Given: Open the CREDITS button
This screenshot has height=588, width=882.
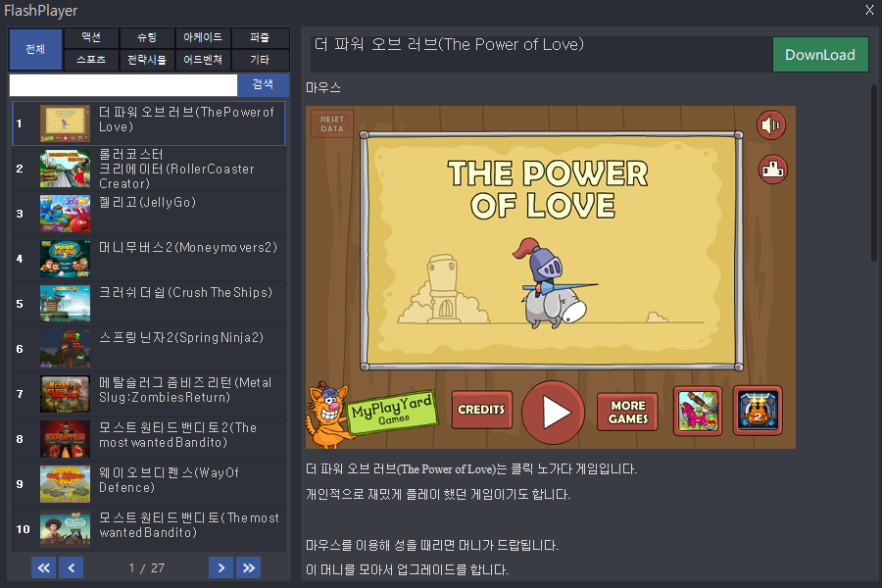Looking at the screenshot, I should [x=481, y=410].
